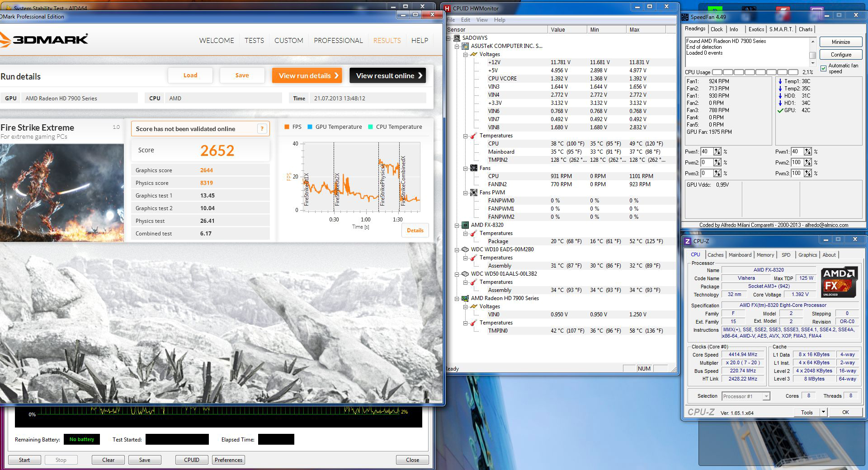This screenshot has width=868, height=470.
Task: Click the orange FPS legend swatch
Action: pyautogui.click(x=287, y=127)
